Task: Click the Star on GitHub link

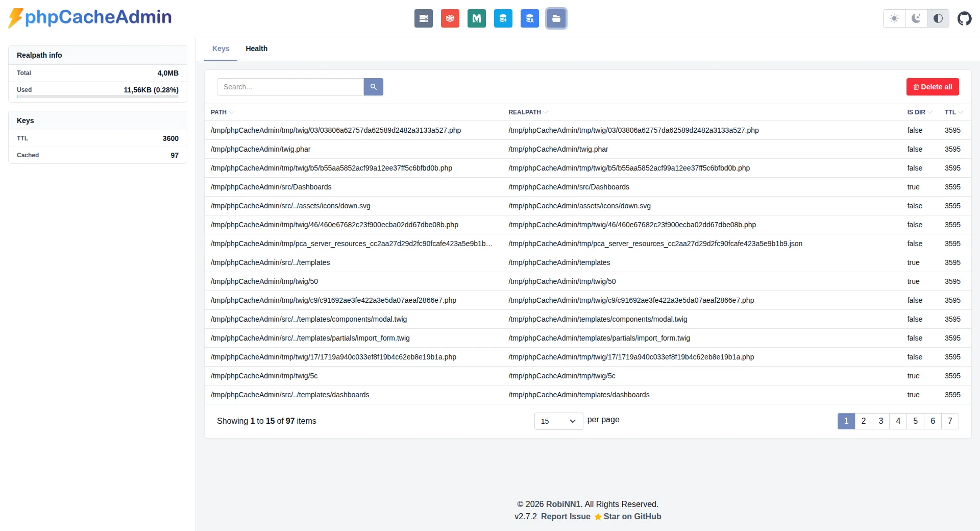Action: 628,517
